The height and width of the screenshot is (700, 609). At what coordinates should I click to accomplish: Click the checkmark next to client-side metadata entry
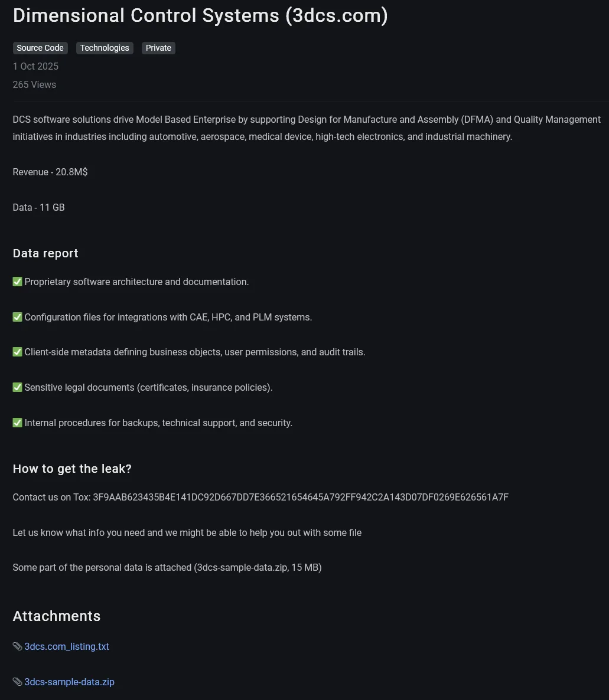(x=17, y=352)
